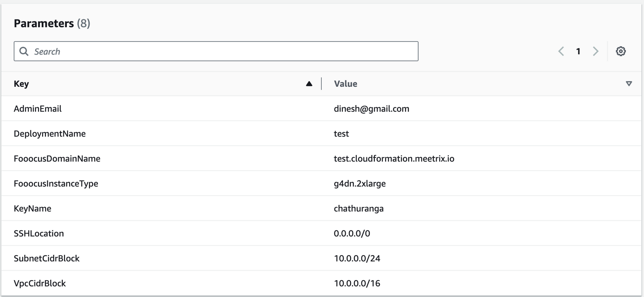Select the VpcCidrBlock value 10.0.0.0/16
Screen dimensions: 644x297
(x=357, y=283)
